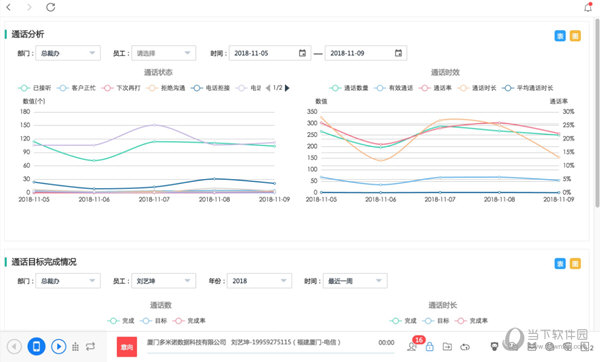This screenshot has height=362, width=600.
Task: Reload the page with the refresh icon
Action: [x=51, y=7]
